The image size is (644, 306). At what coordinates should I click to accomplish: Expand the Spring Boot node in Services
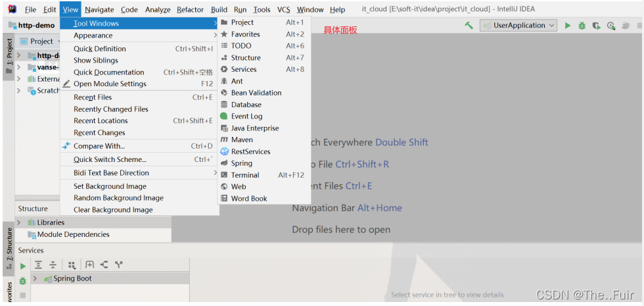[35, 278]
